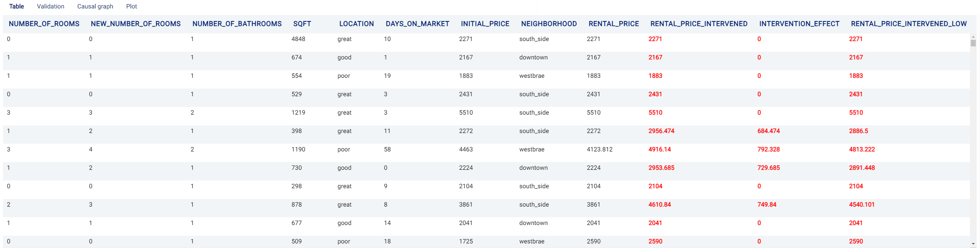Select the SQFT value 4848

tap(298, 39)
